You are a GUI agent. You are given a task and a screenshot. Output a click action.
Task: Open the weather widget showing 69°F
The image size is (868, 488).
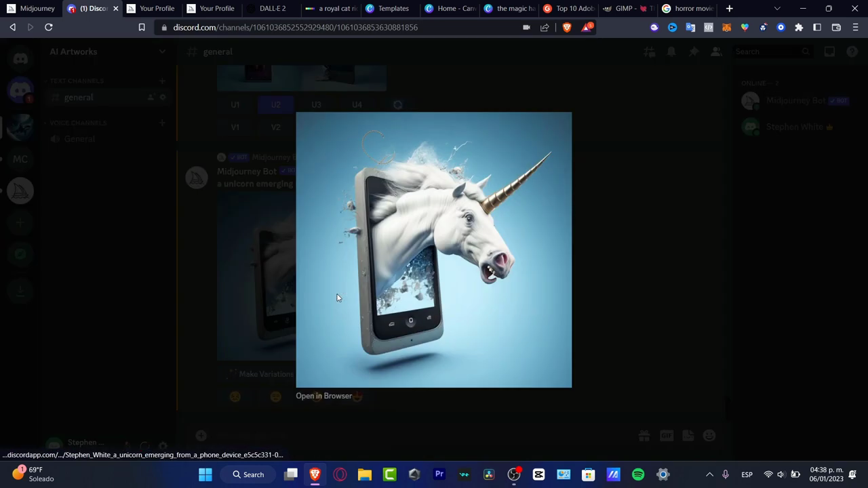click(33, 474)
